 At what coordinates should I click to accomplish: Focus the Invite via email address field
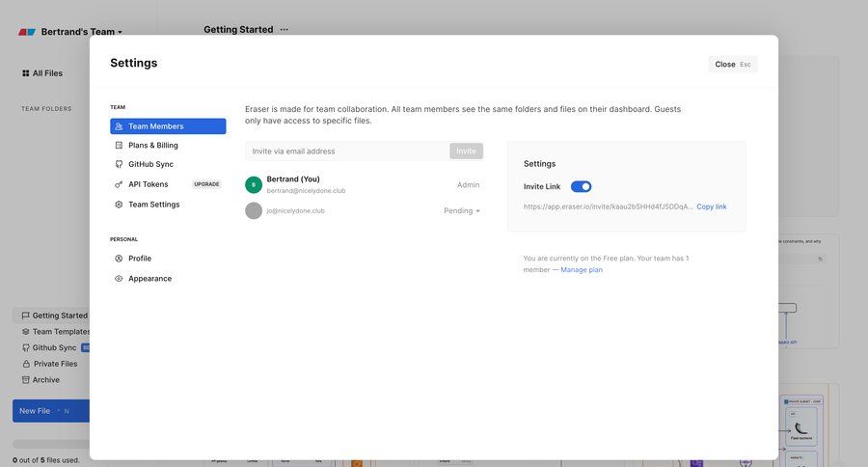tap(347, 151)
